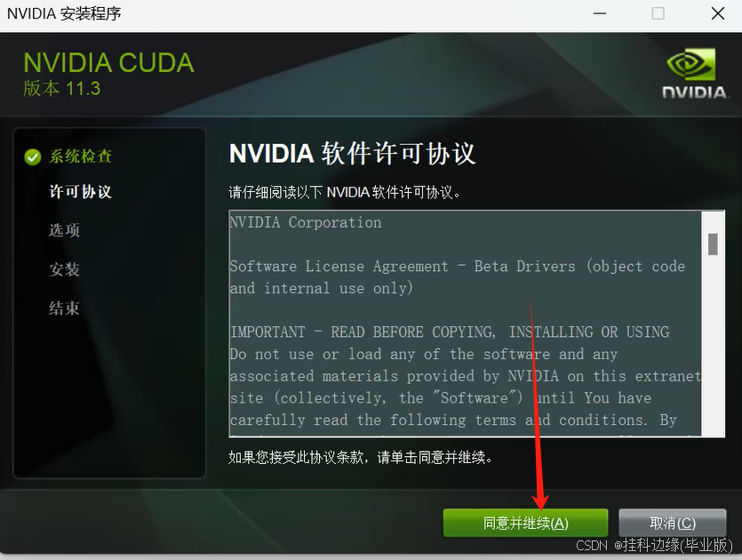
Task: Click the 同意并继续(A) button
Action: 525,523
